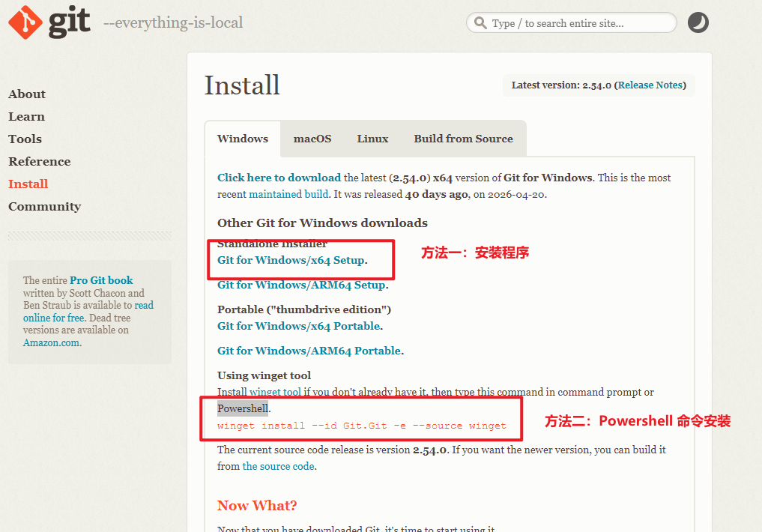Image resolution: width=762 pixels, height=532 pixels.
Task: Click the highlighted 'Powershell' word
Action: click(243, 408)
